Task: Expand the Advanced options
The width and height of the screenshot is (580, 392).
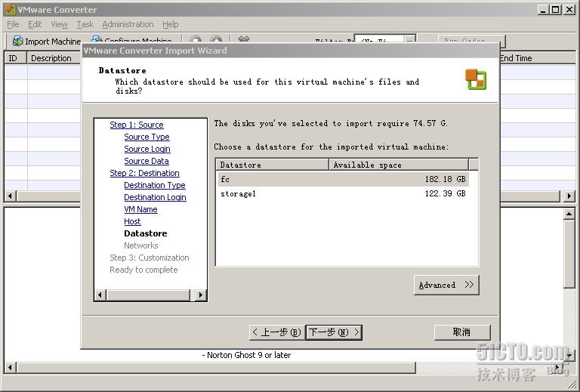Action: pyautogui.click(x=446, y=285)
